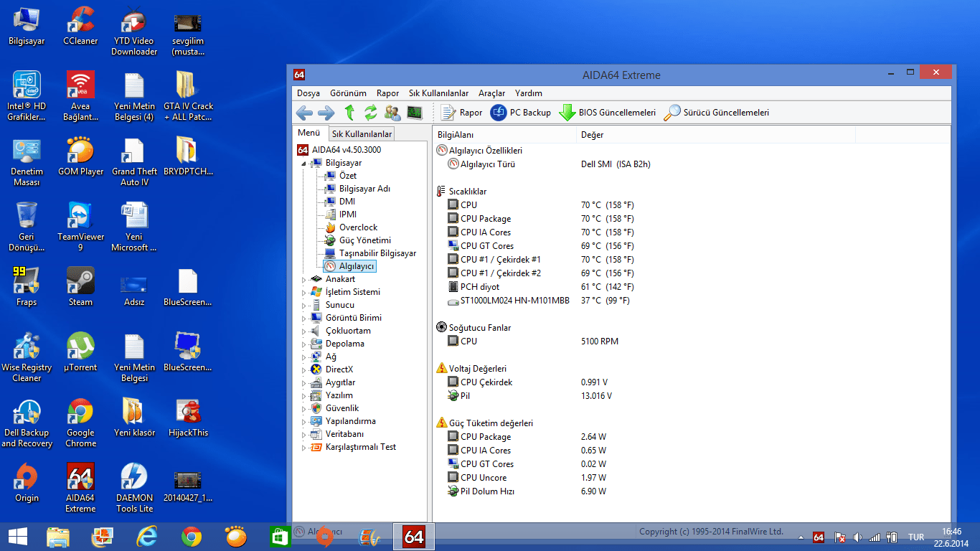The image size is (980, 551).
Task: Expand the DirectX tree node
Action: [x=304, y=369]
